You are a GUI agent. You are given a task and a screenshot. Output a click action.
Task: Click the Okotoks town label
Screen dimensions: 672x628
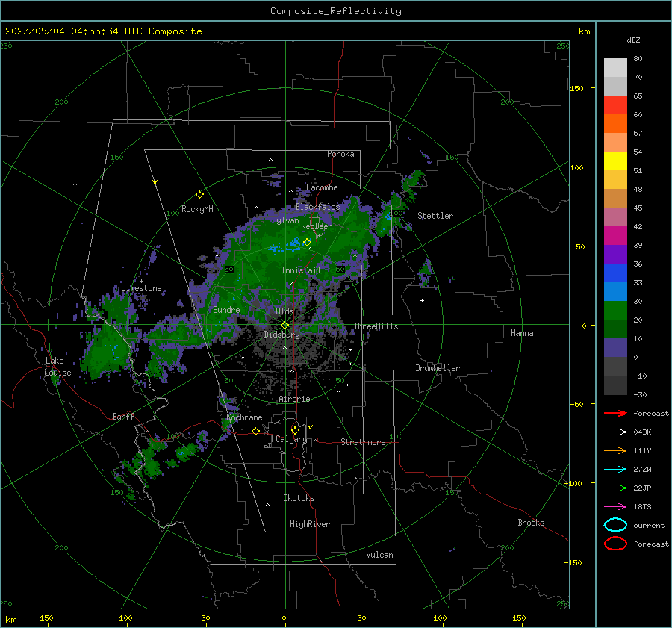pyautogui.click(x=299, y=498)
